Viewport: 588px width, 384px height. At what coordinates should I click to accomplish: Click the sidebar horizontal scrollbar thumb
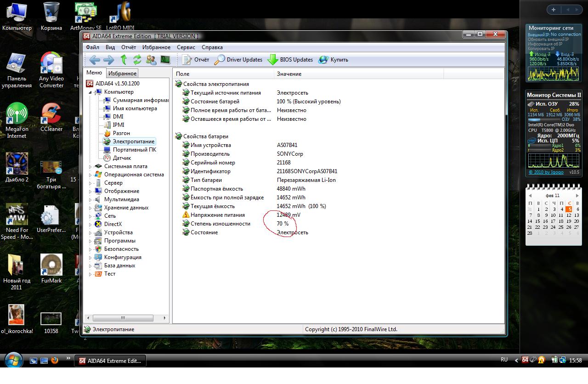[123, 318]
